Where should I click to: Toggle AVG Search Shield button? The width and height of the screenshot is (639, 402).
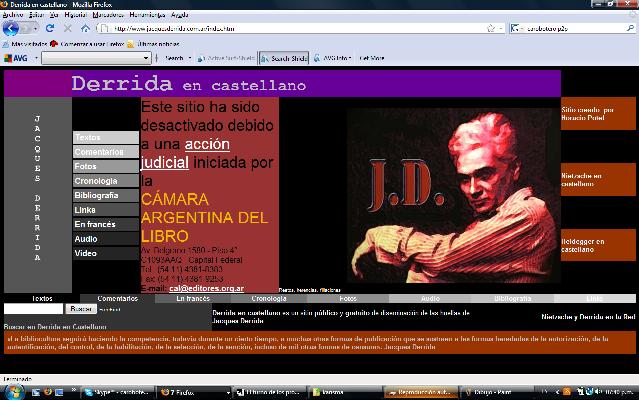tap(284, 58)
